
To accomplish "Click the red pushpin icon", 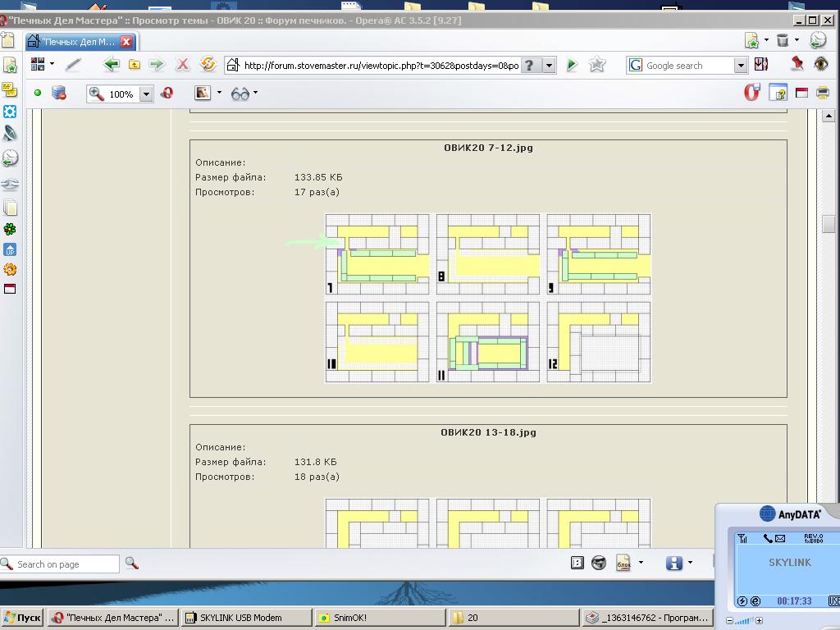I will (797, 65).
